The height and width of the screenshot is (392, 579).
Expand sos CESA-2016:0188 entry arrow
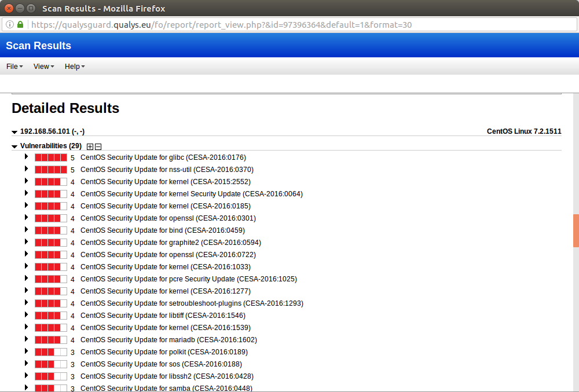[x=26, y=364]
